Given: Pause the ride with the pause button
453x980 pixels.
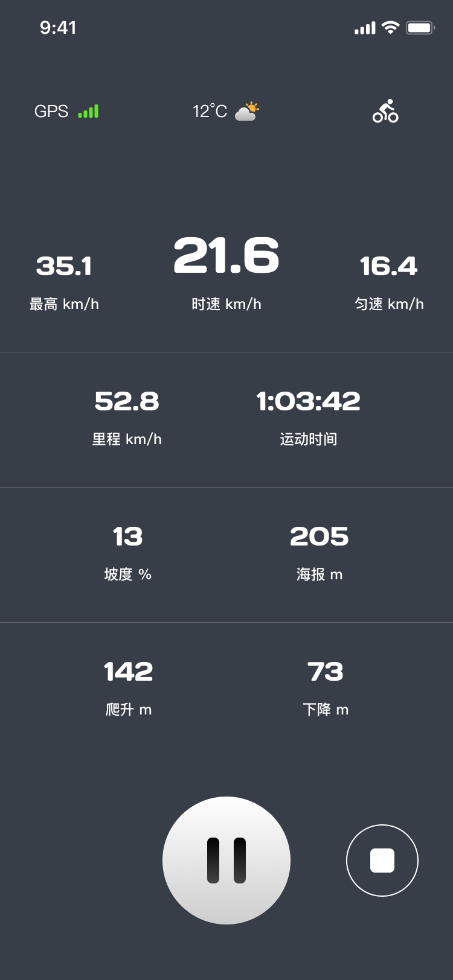Looking at the screenshot, I should (226, 860).
